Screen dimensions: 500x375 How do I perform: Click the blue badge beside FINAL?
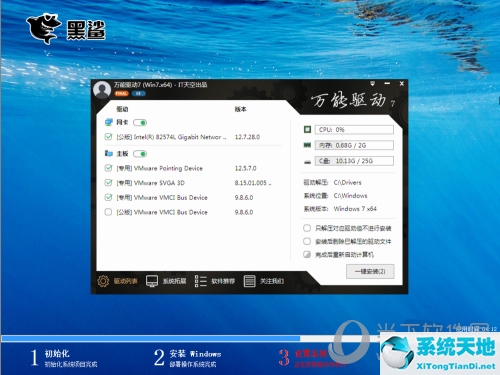(x=138, y=94)
